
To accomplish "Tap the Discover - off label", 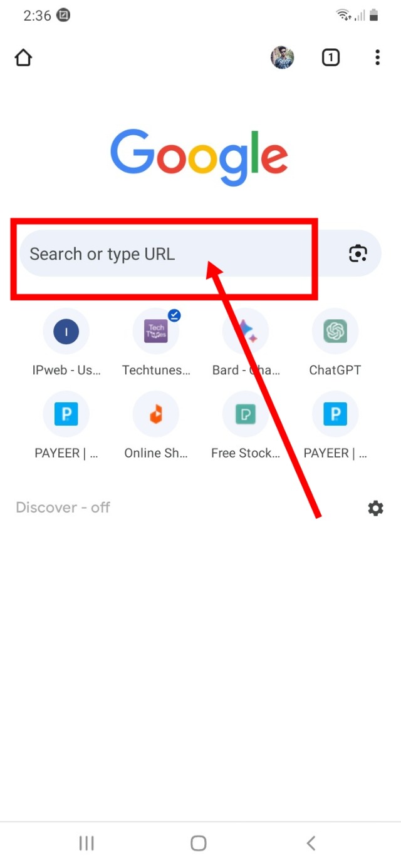I will pos(63,508).
